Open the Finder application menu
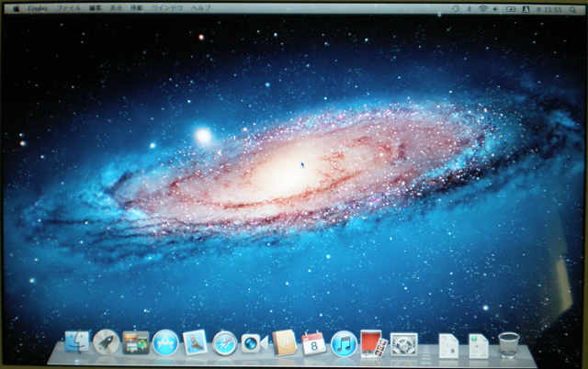 click(x=37, y=8)
